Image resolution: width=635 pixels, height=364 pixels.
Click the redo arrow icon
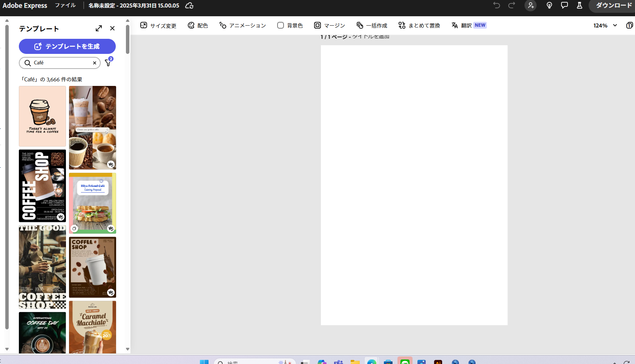click(511, 5)
